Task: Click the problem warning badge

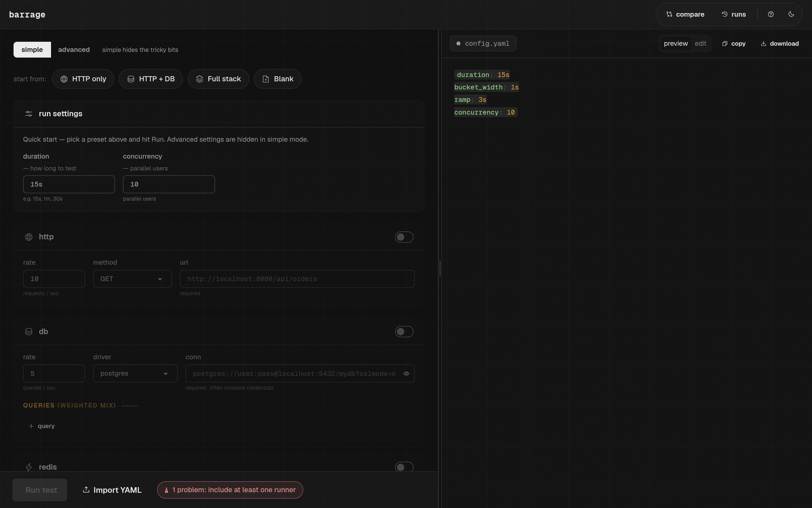Action: 230,490
